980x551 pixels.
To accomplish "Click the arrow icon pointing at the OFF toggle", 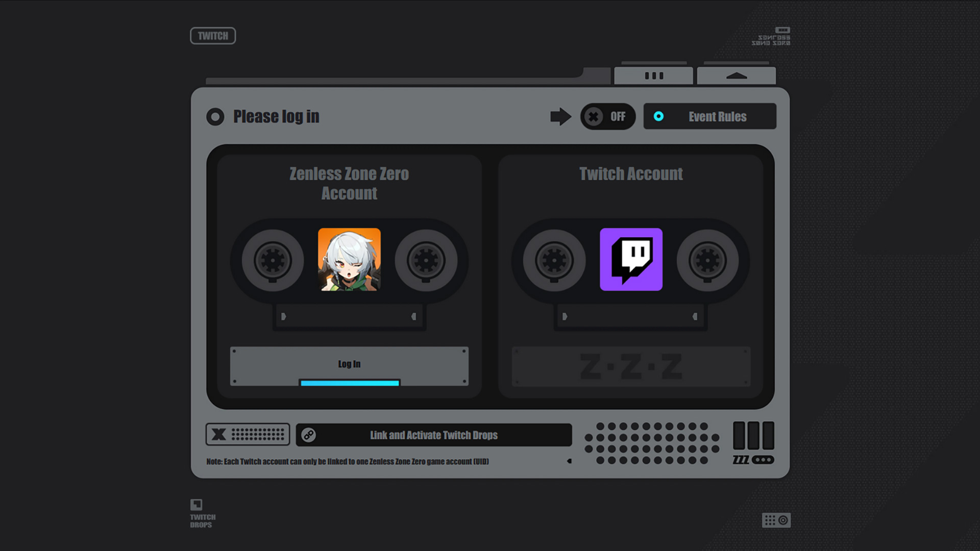I will click(x=559, y=116).
